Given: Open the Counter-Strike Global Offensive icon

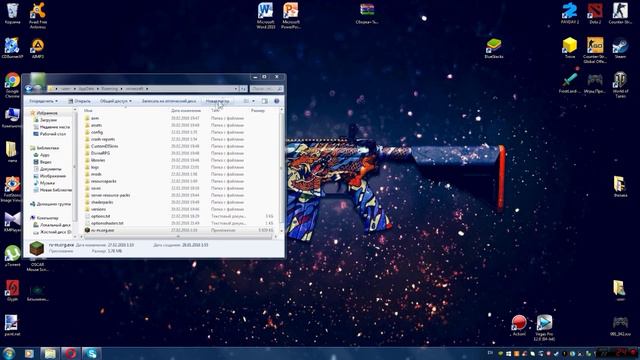Looking at the screenshot, I should click(595, 50).
